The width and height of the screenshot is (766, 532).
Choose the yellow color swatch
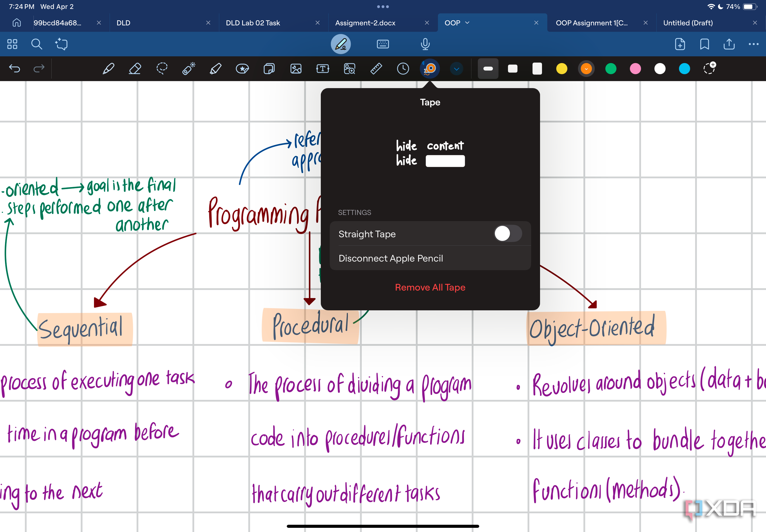(x=562, y=69)
